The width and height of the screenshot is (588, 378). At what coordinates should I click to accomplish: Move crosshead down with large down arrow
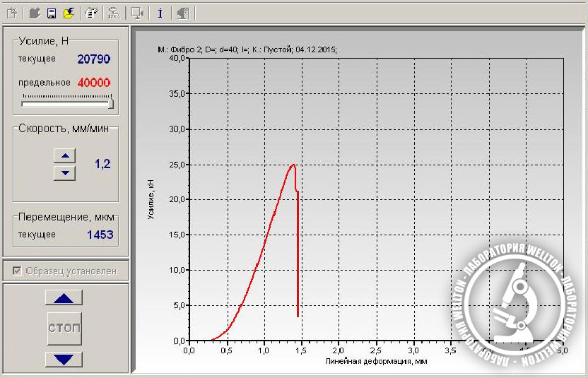64,360
